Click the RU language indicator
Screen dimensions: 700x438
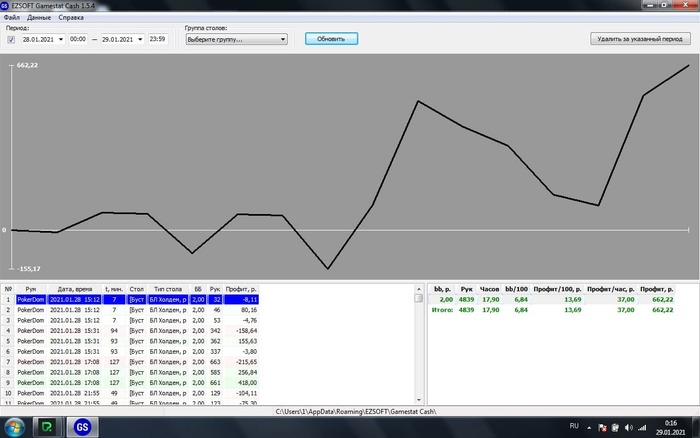pos(574,426)
